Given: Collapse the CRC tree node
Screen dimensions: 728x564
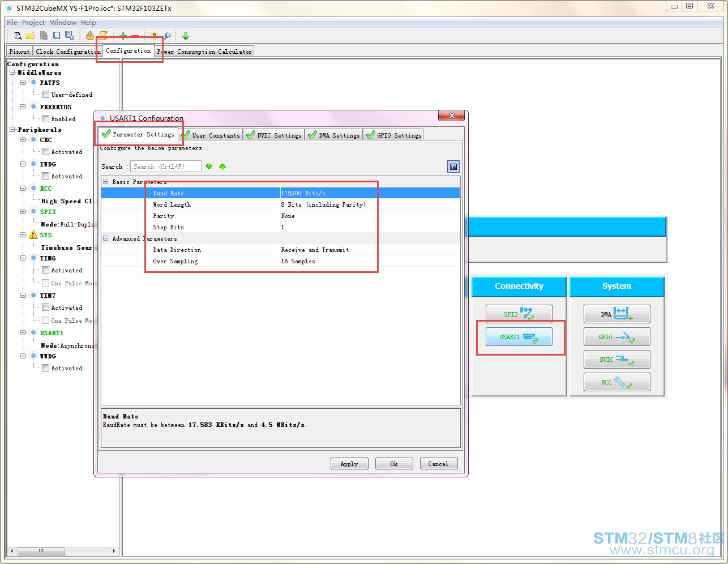Looking at the screenshot, I should 24,140.
